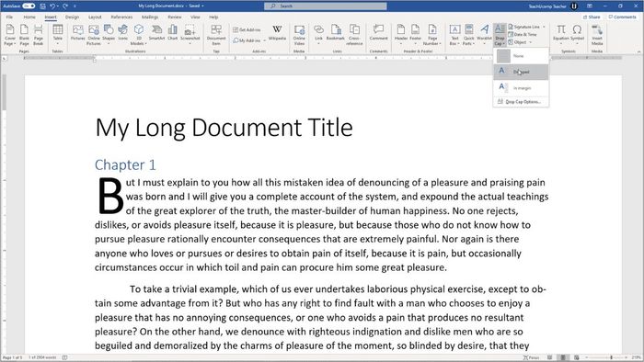
Task: Choose None in the Drop Cap menu
Action: [x=521, y=56]
